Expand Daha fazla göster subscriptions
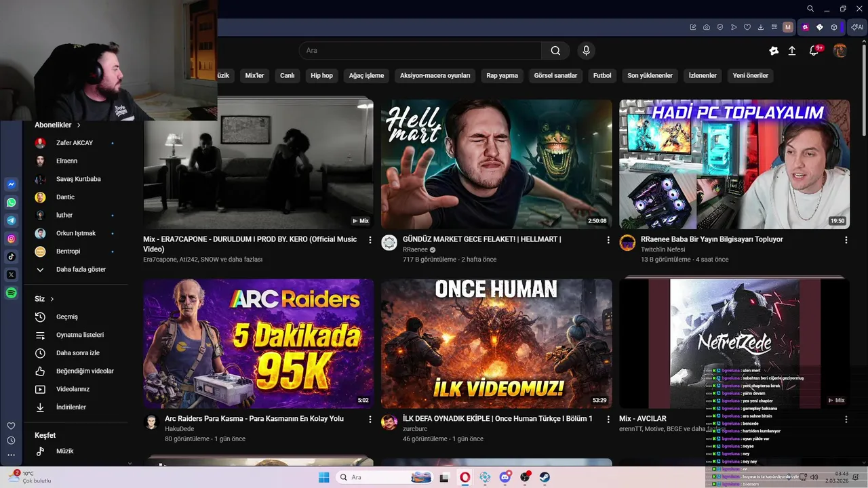The height and width of the screenshot is (488, 868). [79, 269]
